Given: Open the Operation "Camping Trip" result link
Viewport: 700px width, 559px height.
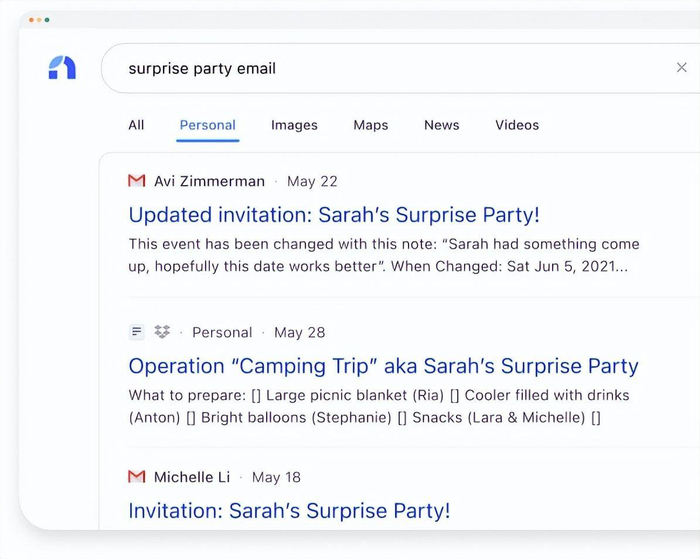Looking at the screenshot, I should pos(383,366).
